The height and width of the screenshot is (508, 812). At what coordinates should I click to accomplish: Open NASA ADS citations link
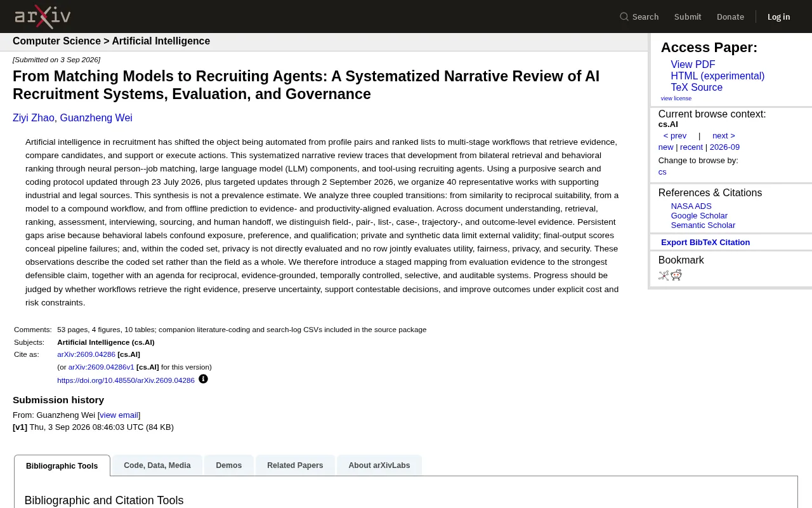(x=691, y=206)
